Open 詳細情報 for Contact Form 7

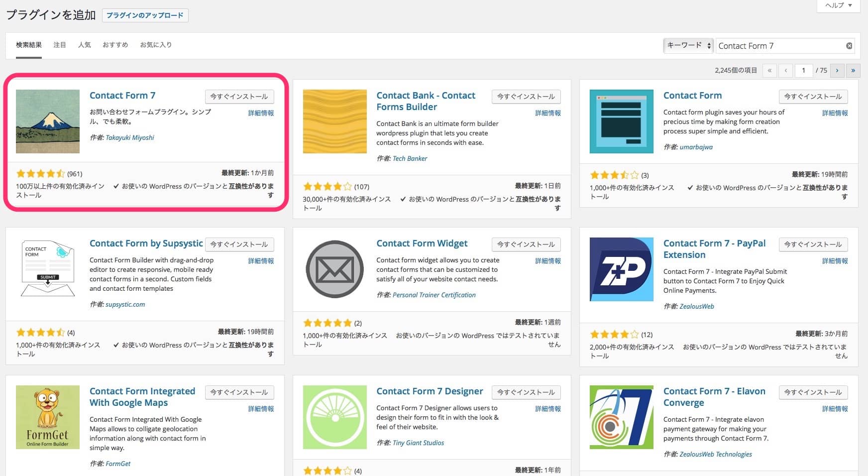click(261, 113)
